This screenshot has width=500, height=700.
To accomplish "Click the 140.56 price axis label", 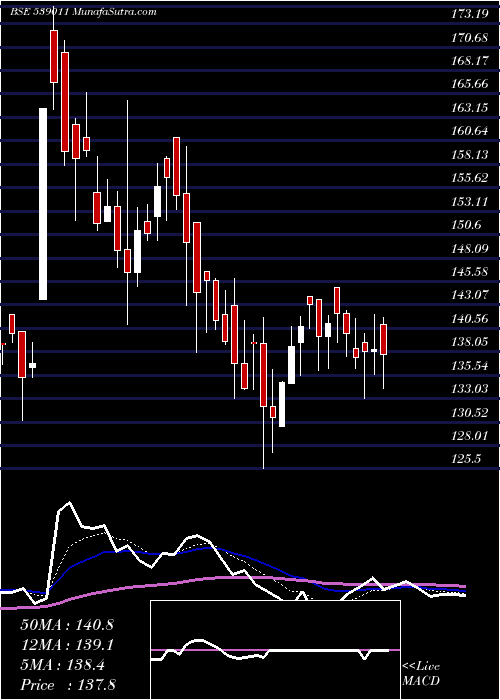I will tap(470, 318).
